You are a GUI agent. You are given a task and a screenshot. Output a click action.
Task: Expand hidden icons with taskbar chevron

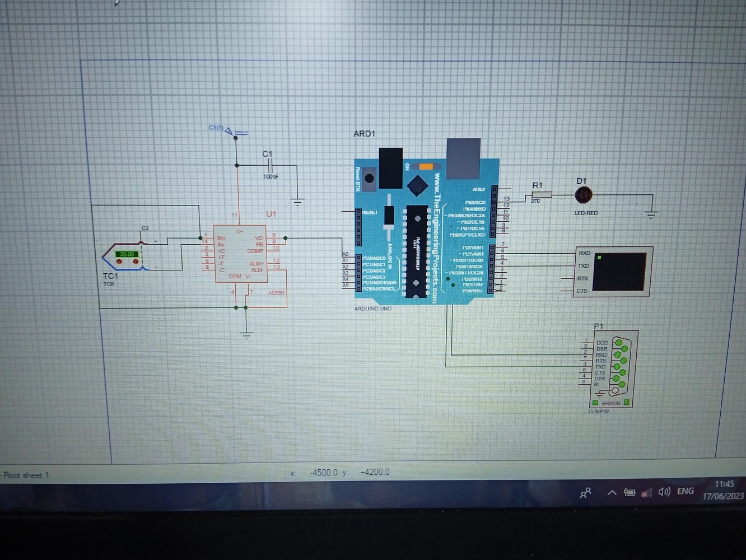coord(612,492)
